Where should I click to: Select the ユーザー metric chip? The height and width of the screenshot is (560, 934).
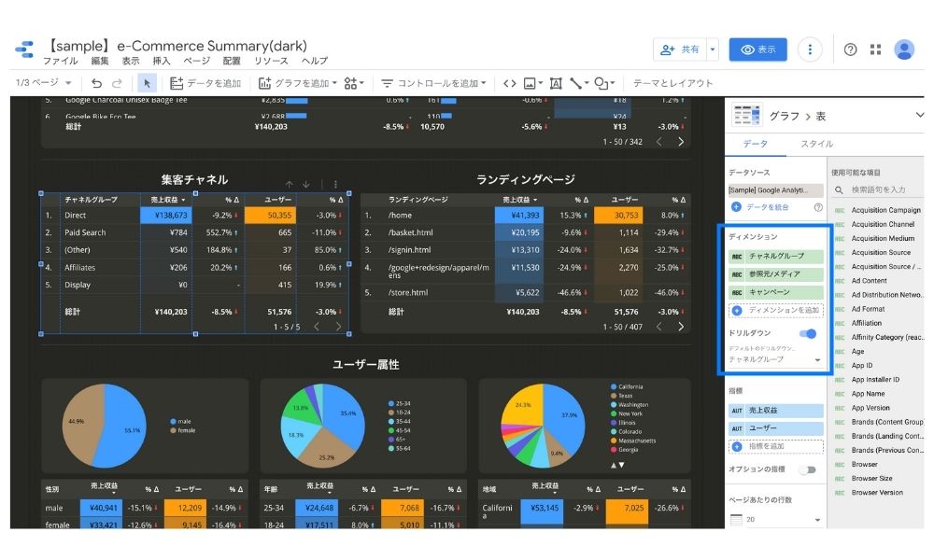click(x=775, y=427)
